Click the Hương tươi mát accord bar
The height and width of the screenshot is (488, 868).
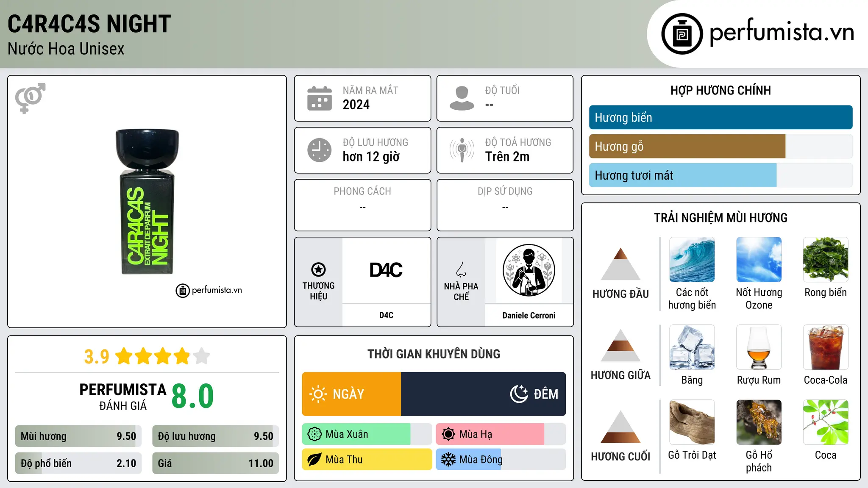coord(721,175)
